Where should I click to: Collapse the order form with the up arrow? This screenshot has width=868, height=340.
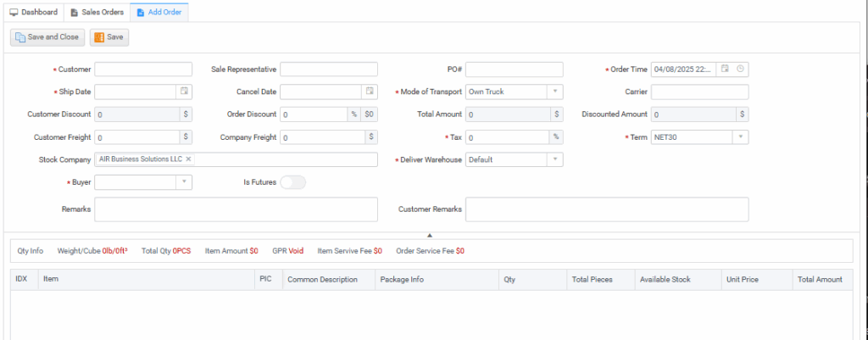[430, 234]
